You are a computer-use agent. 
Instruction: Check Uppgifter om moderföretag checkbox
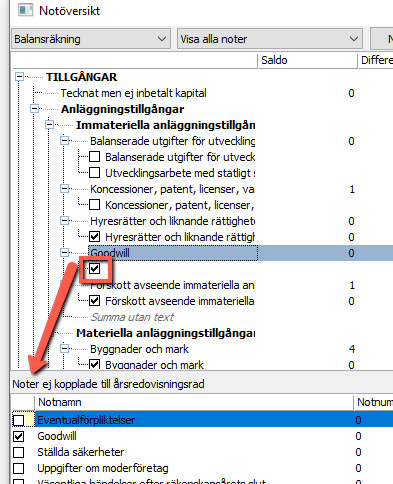point(18,468)
